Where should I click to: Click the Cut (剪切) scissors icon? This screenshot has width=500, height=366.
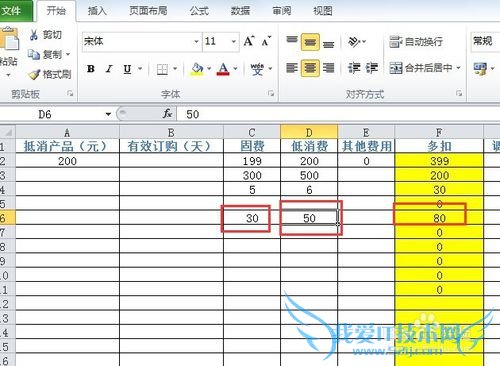coord(34,35)
